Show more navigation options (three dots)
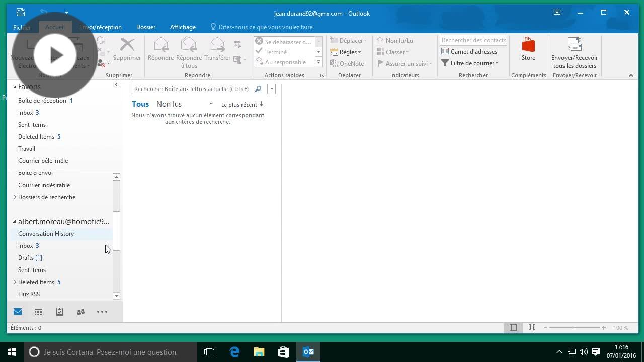The image size is (644, 362). [102, 312]
